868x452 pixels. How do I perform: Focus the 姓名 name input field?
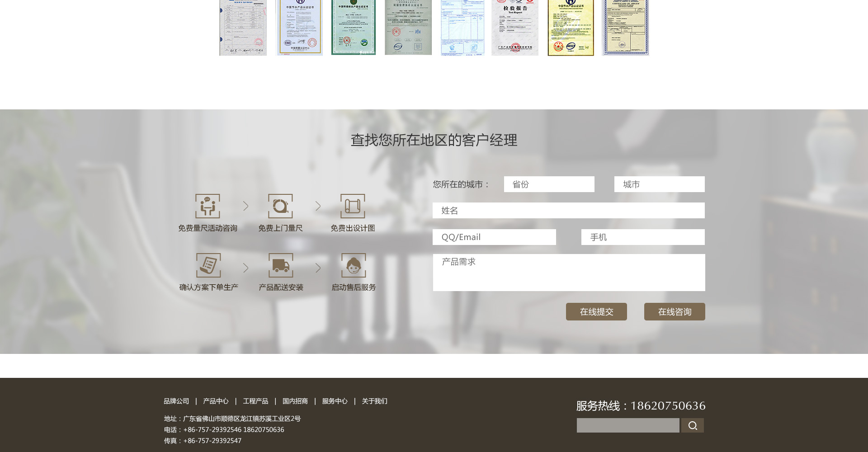pyautogui.click(x=568, y=211)
